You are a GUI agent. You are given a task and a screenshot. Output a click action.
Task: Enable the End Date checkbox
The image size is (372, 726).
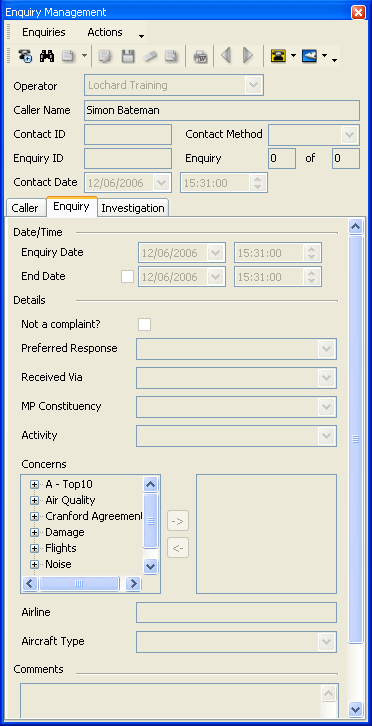pos(127,277)
